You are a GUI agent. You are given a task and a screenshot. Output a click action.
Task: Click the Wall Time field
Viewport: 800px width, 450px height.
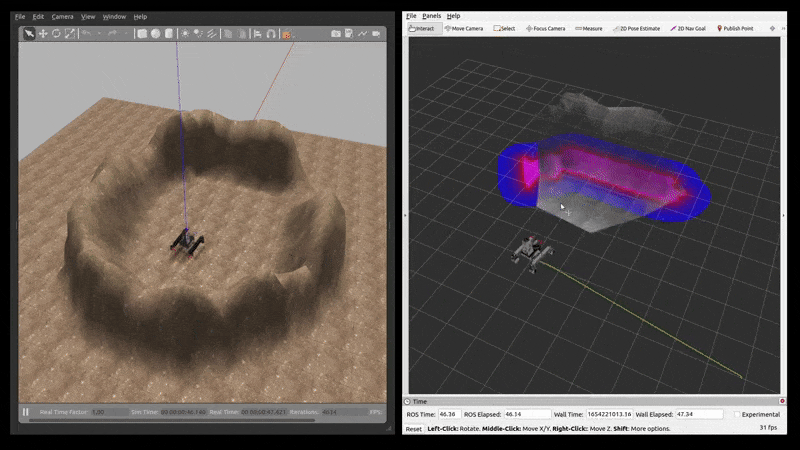[609, 414]
